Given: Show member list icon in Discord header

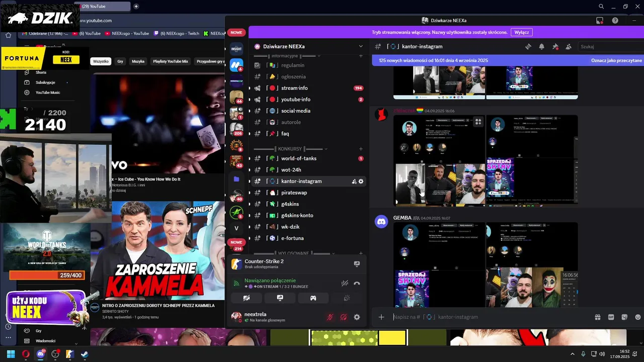Looking at the screenshot, I should click(x=569, y=46).
